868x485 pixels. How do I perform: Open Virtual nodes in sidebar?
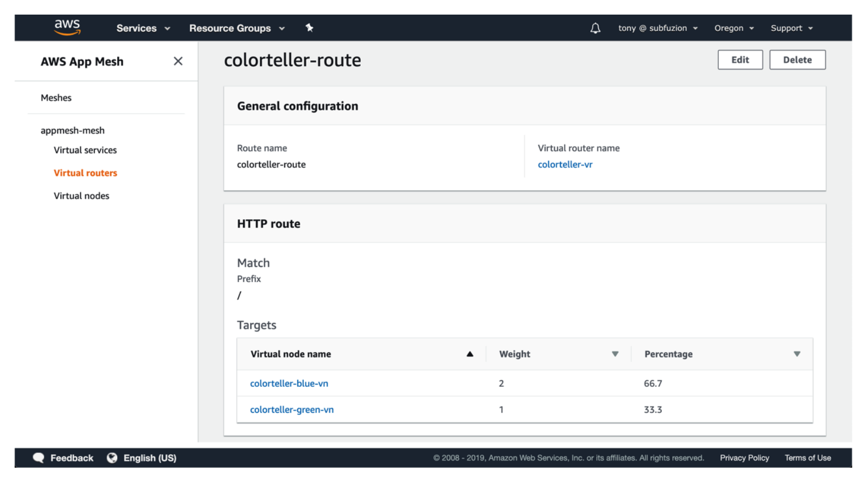tap(81, 196)
